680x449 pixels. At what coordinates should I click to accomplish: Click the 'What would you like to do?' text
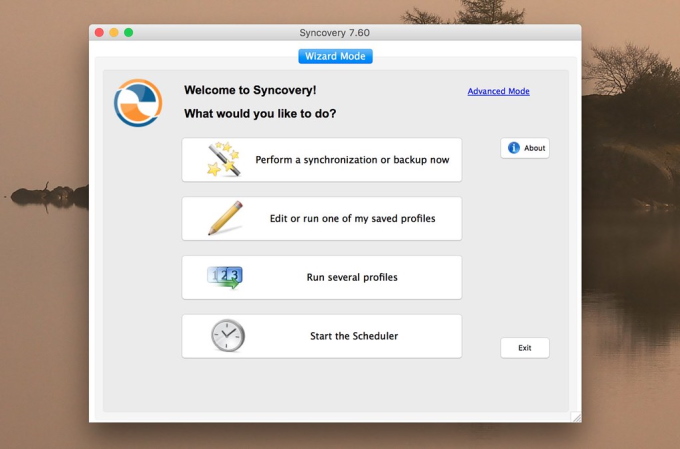click(x=260, y=114)
